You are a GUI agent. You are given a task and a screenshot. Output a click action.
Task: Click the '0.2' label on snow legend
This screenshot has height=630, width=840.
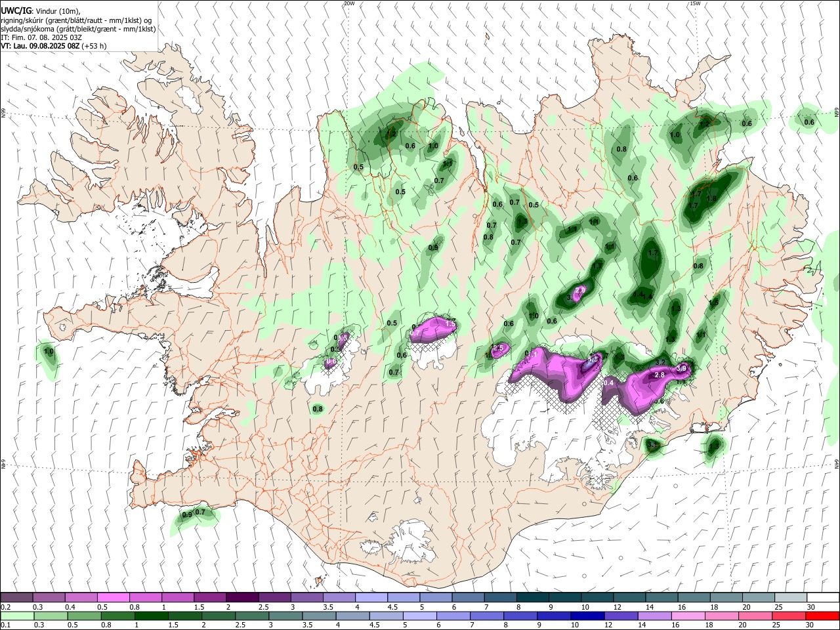tap(5, 607)
